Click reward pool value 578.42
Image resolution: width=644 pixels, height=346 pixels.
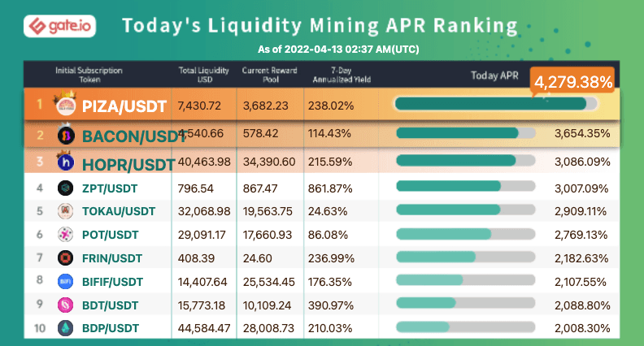point(260,133)
